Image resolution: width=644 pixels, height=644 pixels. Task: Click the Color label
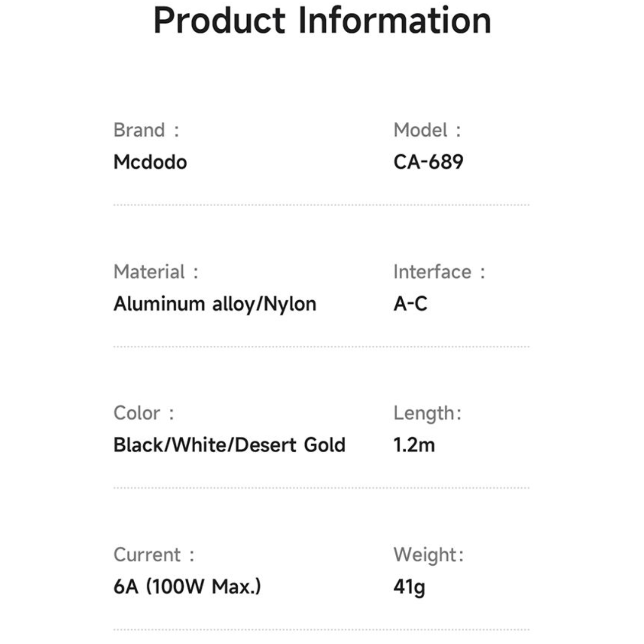[137, 413]
